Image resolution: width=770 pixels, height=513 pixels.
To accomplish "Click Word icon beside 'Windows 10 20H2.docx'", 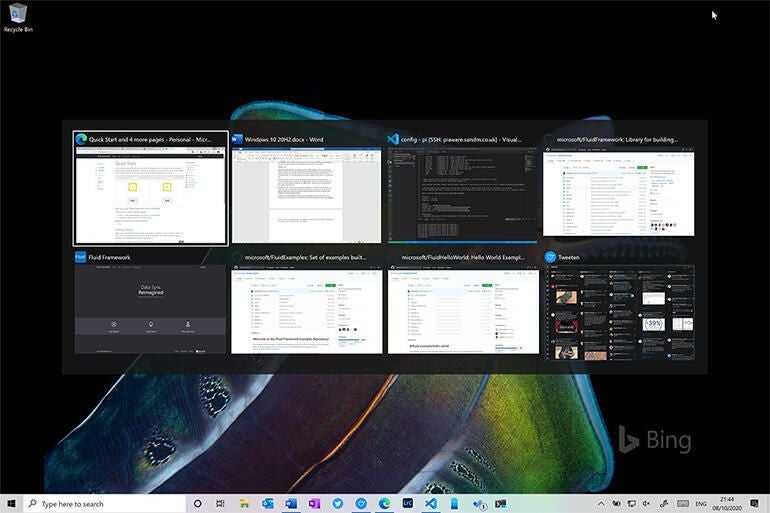I will point(237,139).
